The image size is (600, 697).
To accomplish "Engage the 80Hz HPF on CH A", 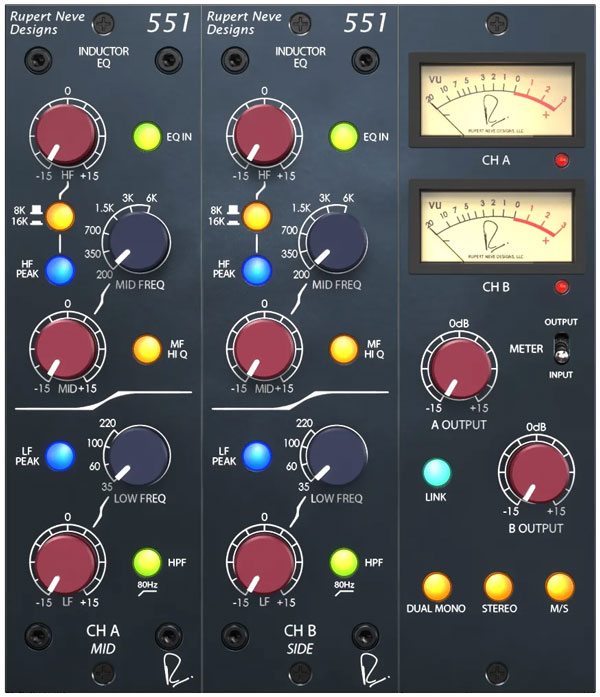I will (x=147, y=562).
